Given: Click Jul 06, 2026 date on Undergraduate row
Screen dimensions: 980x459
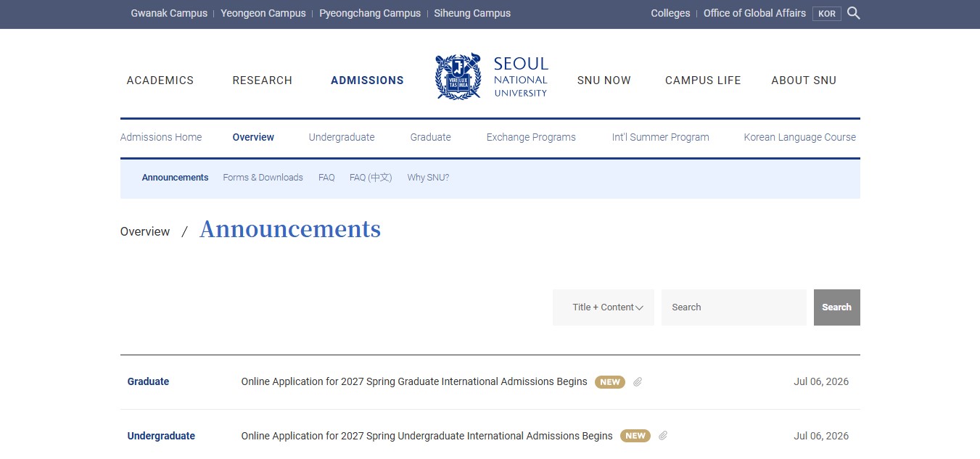Looking at the screenshot, I should pos(821,437).
